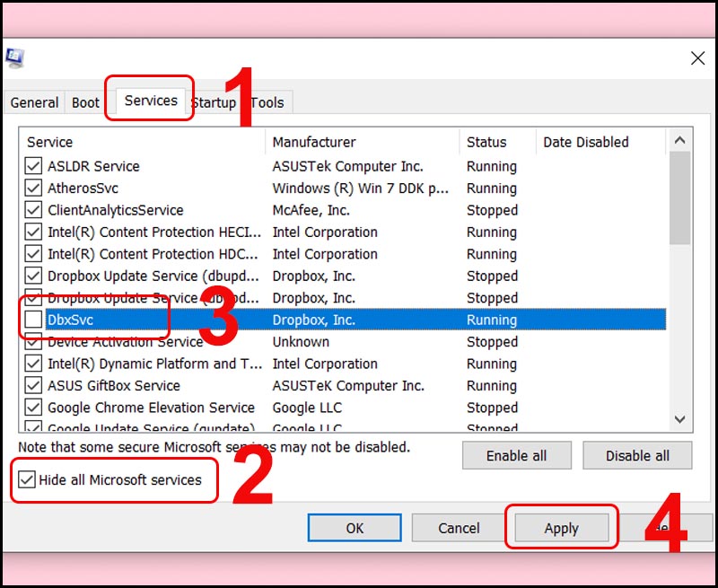Uncheck the AtherosSvc checkbox

coord(33,188)
